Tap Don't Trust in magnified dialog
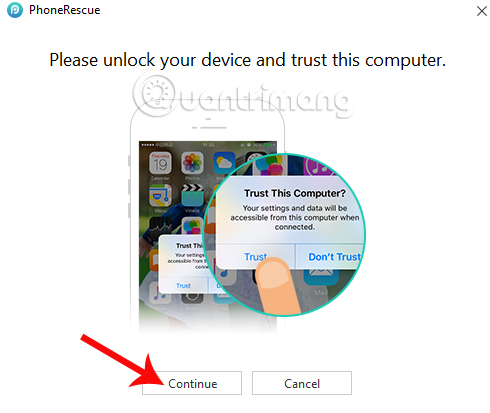Image resolution: width=490 pixels, height=413 pixels. tap(334, 257)
